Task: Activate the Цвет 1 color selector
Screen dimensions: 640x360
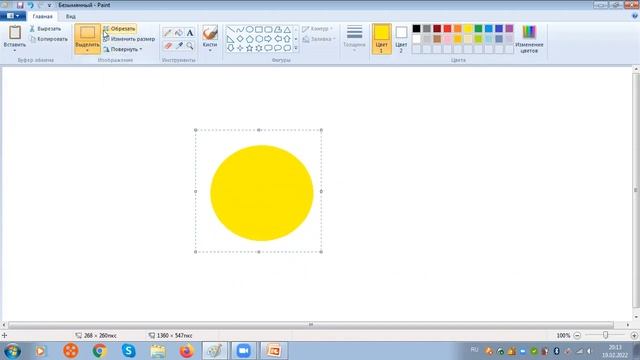Action: pos(381,39)
